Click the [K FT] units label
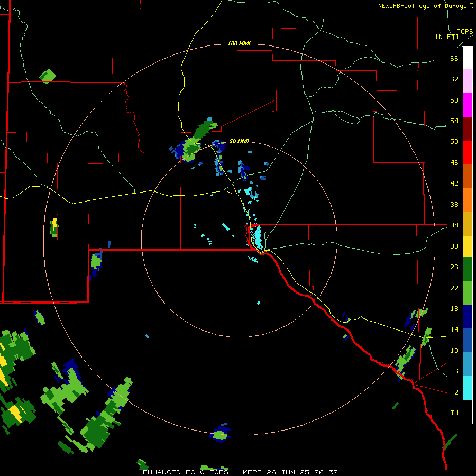The image size is (476, 476). pos(447,36)
